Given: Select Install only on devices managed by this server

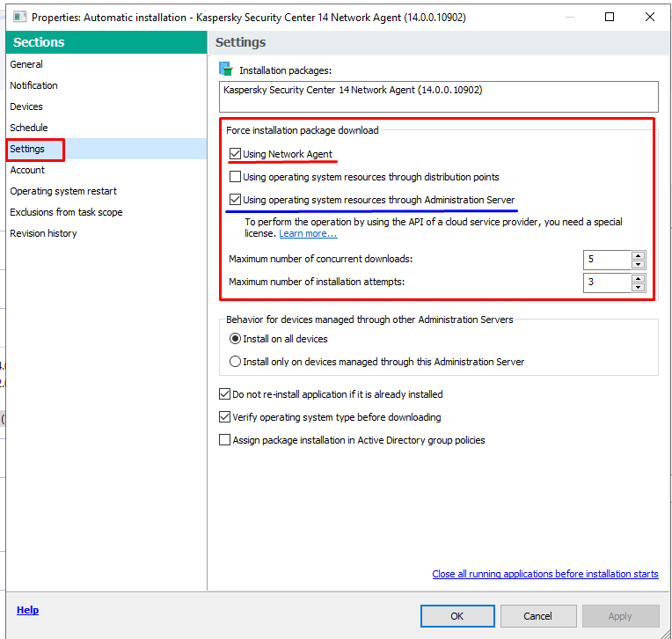Looking at the screenshot, I should click(235, 362).
